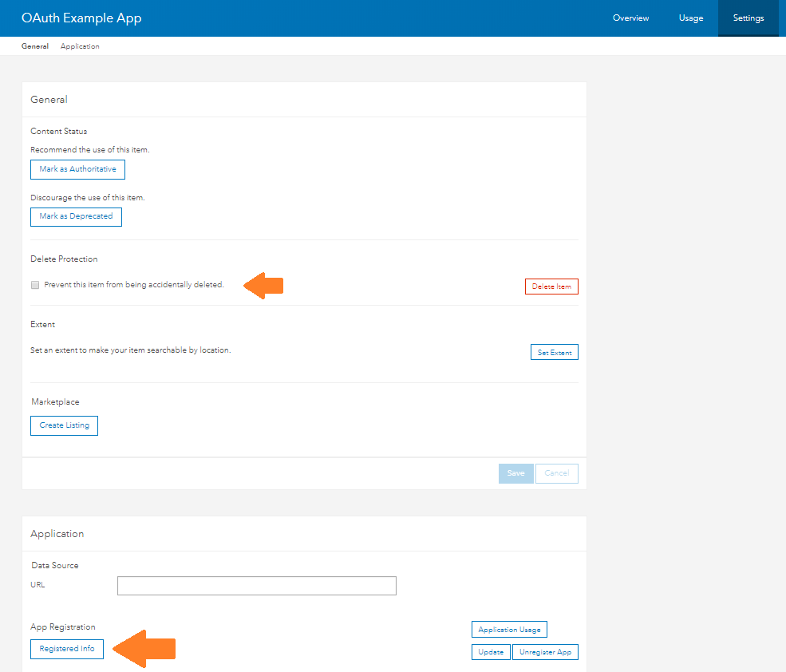
Task: Show the Registered Info details
Action: point(67,649)
